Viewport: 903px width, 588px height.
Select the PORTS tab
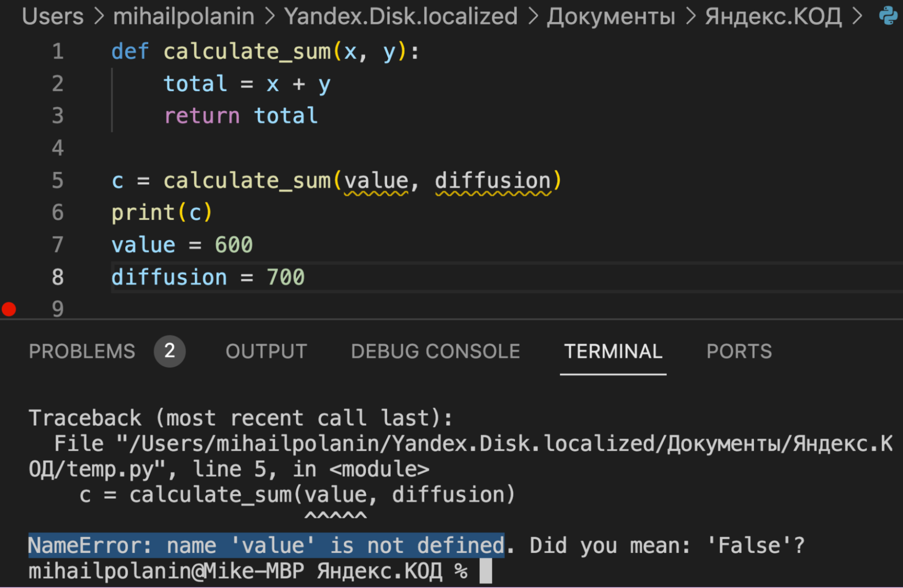[739, 351]
